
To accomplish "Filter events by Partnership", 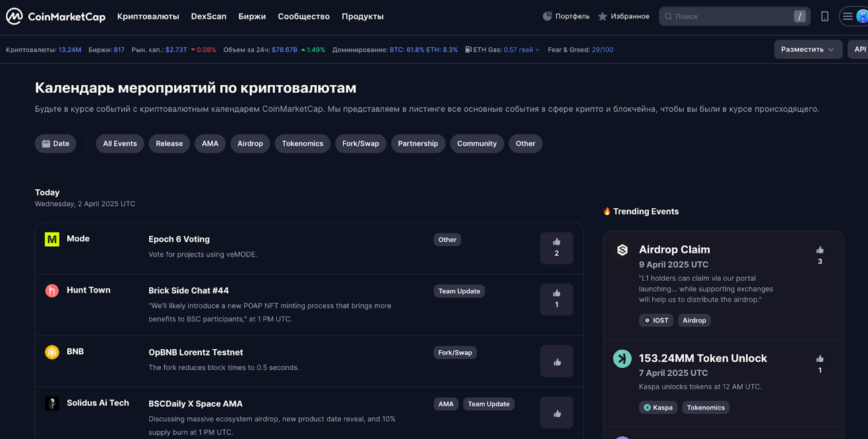I will click(418, 144).
